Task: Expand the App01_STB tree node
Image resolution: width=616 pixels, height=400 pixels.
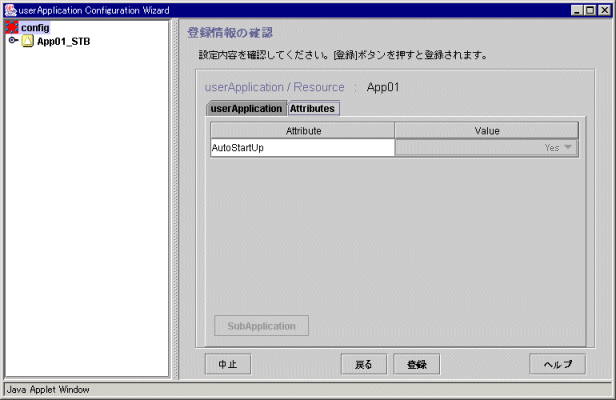Action: pos(13,40)
